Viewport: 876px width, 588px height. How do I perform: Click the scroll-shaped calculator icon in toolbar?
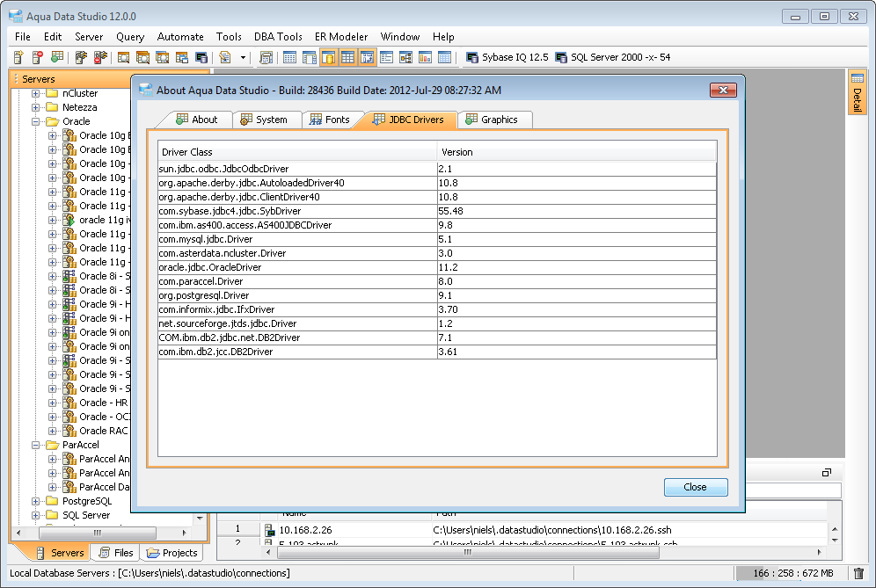[x=266, y=57]
